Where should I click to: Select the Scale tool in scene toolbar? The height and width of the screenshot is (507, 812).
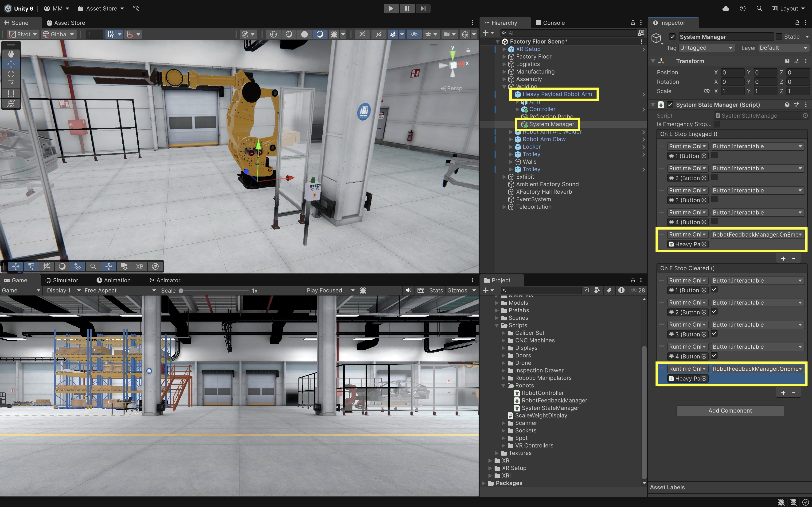point(11,84)
